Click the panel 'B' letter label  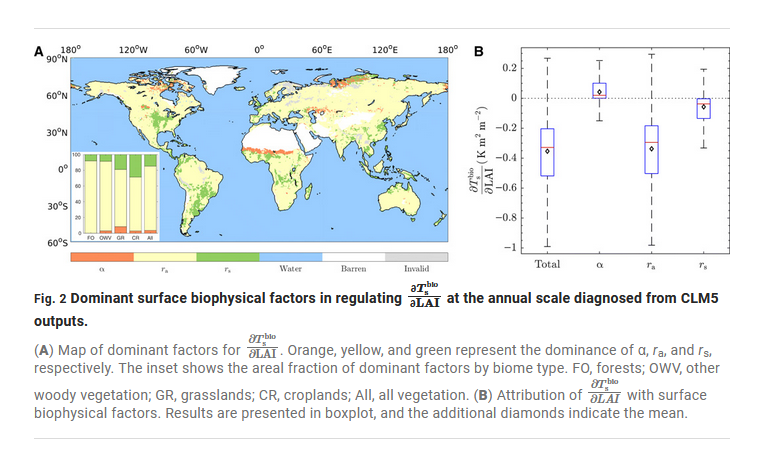click(478, 51)
